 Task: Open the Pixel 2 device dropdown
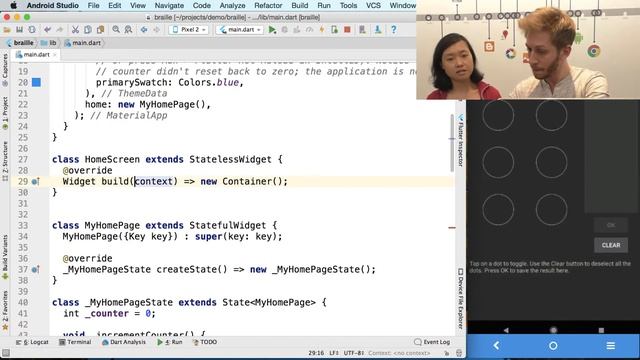189,30
